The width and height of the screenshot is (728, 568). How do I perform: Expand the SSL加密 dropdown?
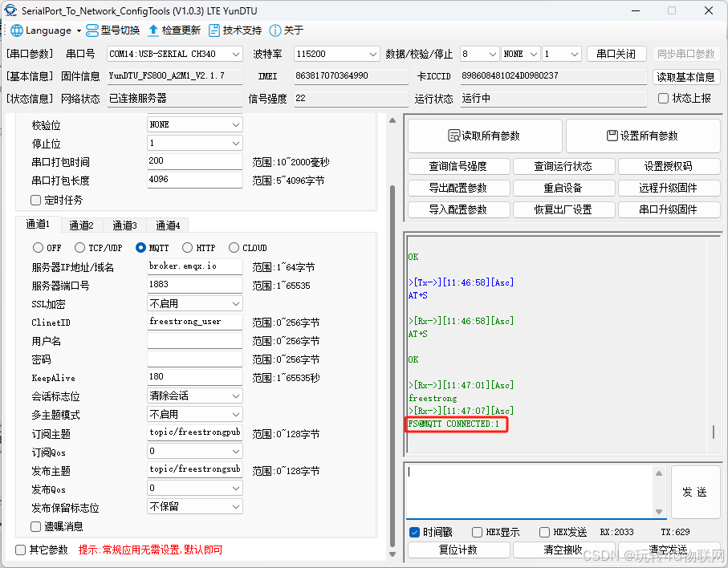(x=194, y=304)
